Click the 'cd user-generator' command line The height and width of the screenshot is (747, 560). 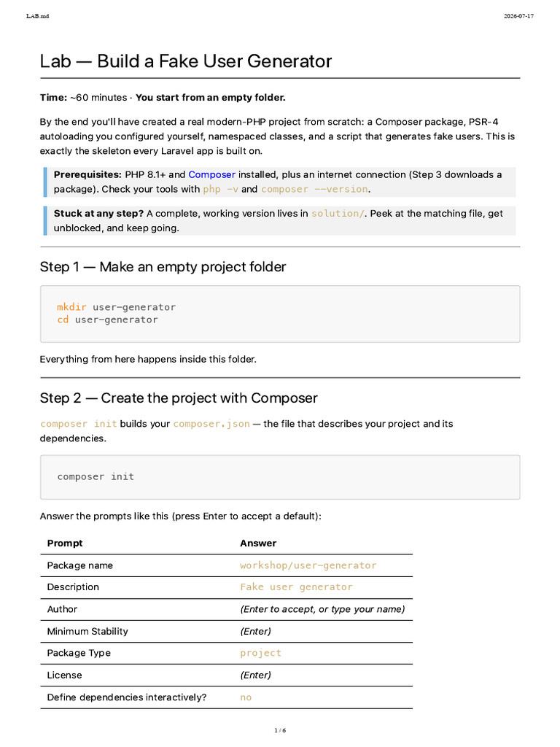tap(108, 320)
